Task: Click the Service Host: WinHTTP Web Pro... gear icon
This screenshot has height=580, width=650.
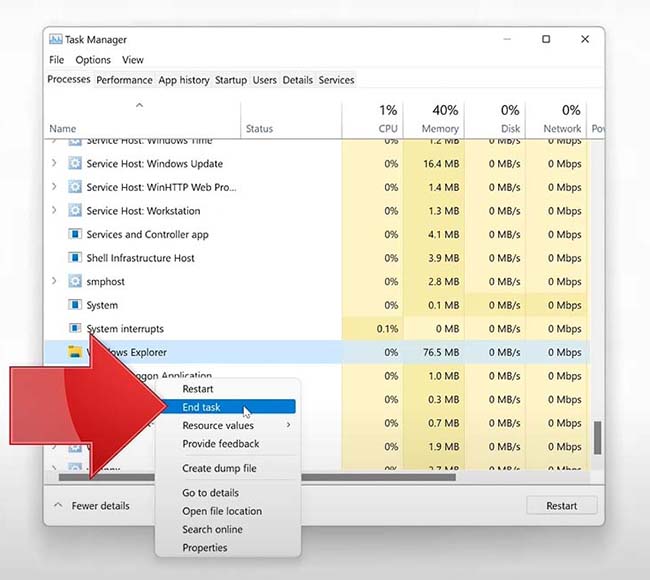Action: pos(75,187)
